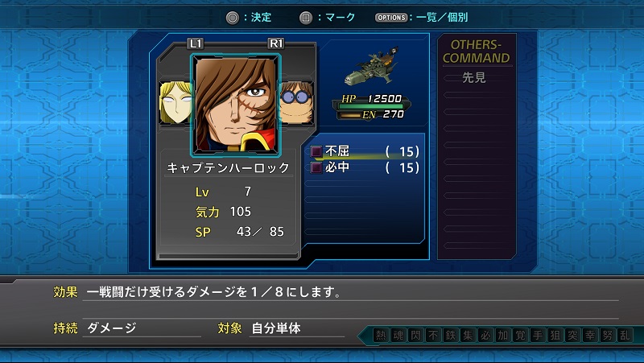
Task: Click the 乱 spirit icon in bottom bar
Action: pyautogui.click(x=625, y=336)
